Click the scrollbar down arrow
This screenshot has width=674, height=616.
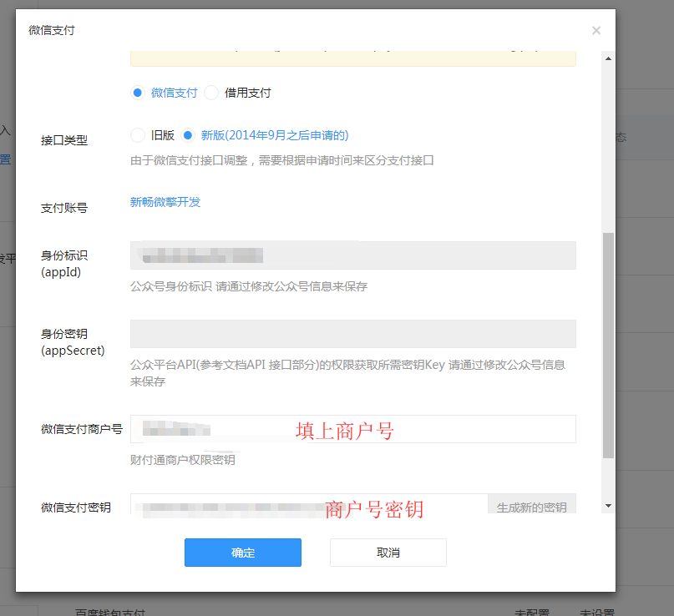click(608, 506)
